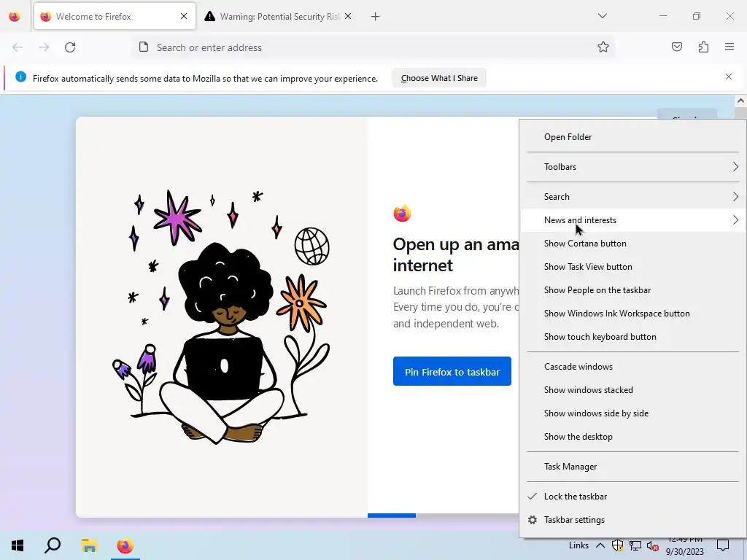Screen dimensions: 747x560
Task: Open the Windows Security tray icon
Action: tap(618, 545)
